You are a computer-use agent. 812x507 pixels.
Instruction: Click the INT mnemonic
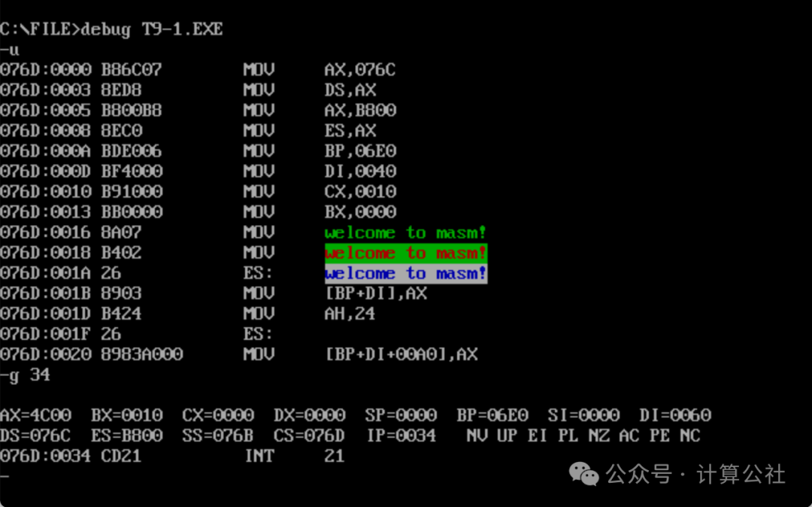click(259, 457)
